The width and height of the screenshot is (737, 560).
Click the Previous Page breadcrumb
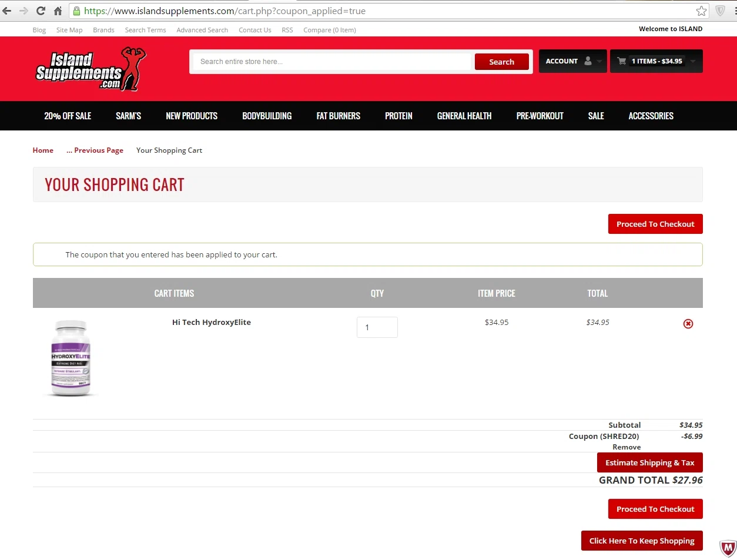(x=95, y=150)
